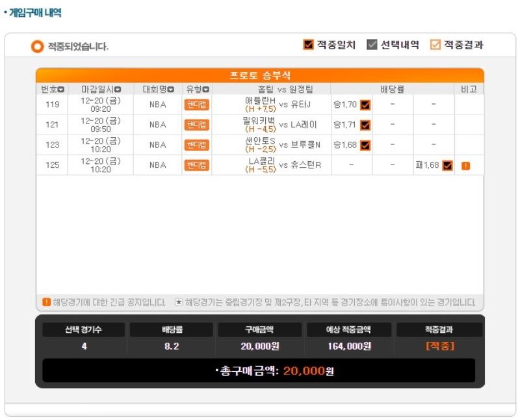Screen dimensions: 518x420
Task: Click the star venue-note icon in legend
Action: point(179,302)
